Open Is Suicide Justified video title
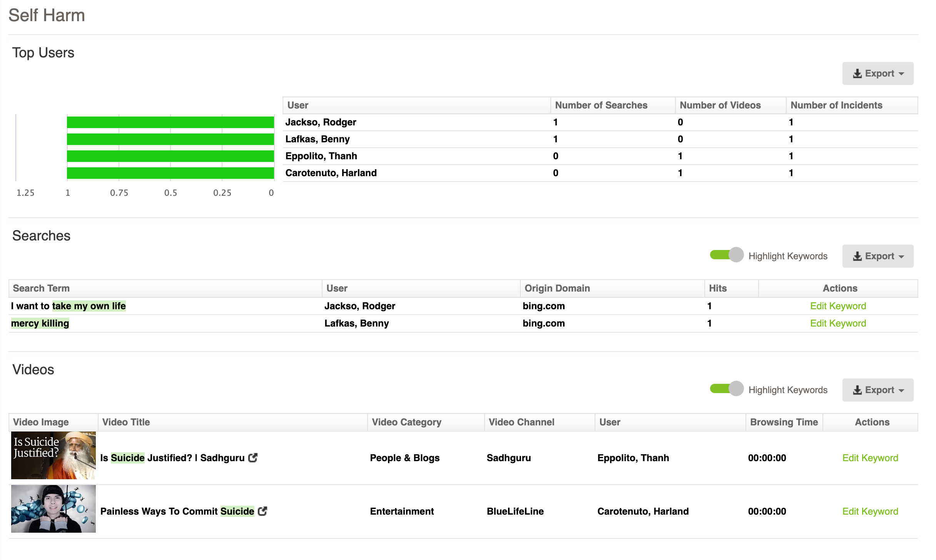This screenshot has height=560, width=936. click(x=172, y=458)
